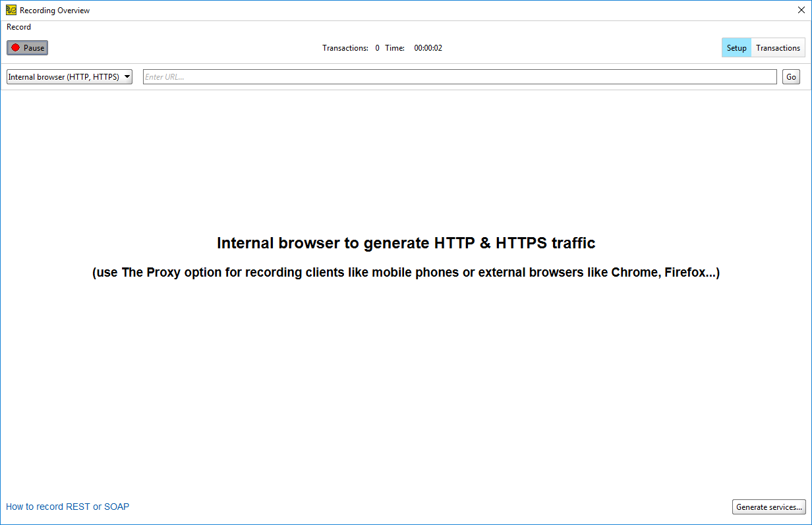Open the Internal browser (HTTP, HTTPS) dropdown

pos(69,77)
